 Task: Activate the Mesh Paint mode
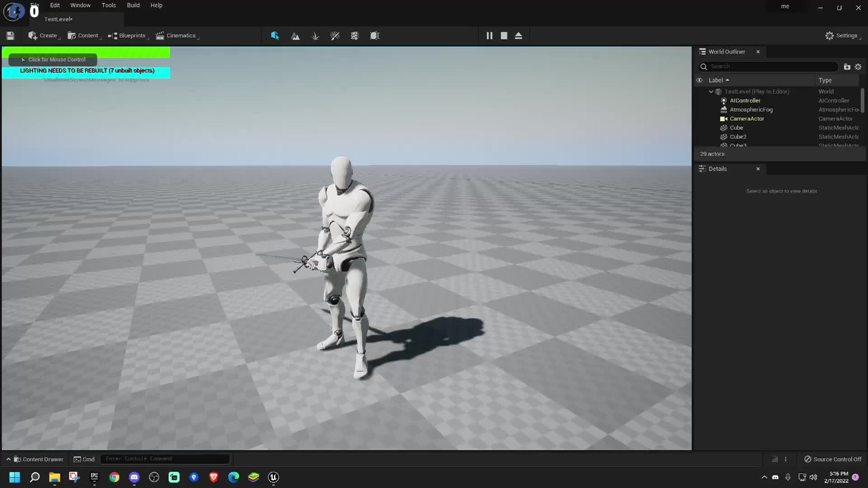click(x=335, y=36)
